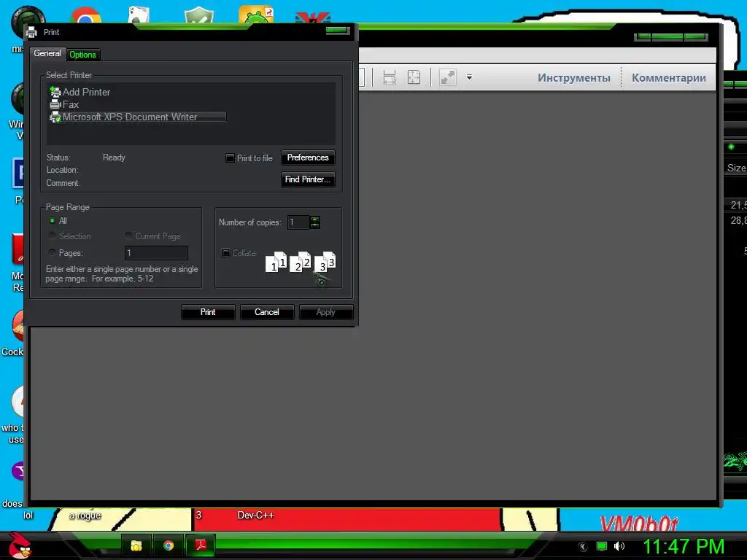The image size is (747, 560).
Task: Open the Acrobat toolbar customize dropdown arrow
Action: coord(469,77)
